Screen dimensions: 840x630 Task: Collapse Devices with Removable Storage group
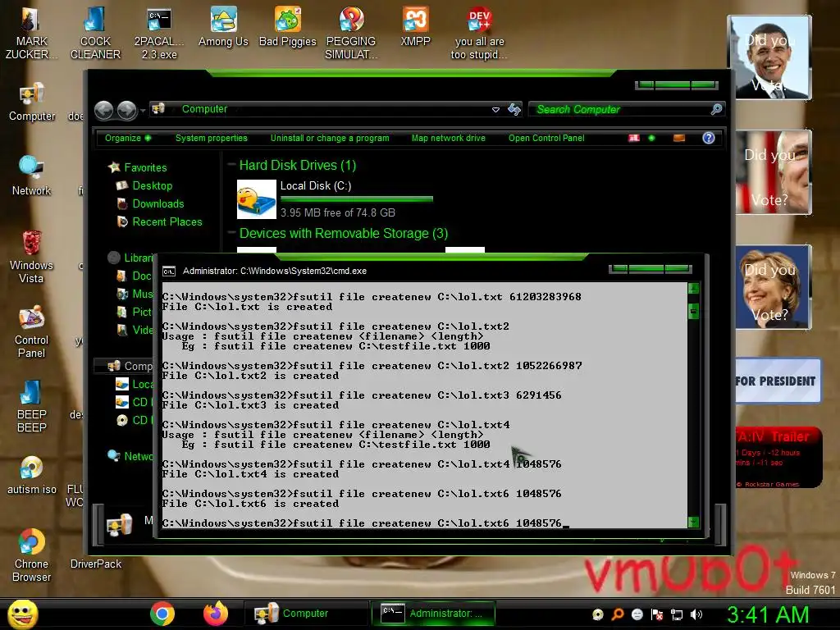[232, 232]
